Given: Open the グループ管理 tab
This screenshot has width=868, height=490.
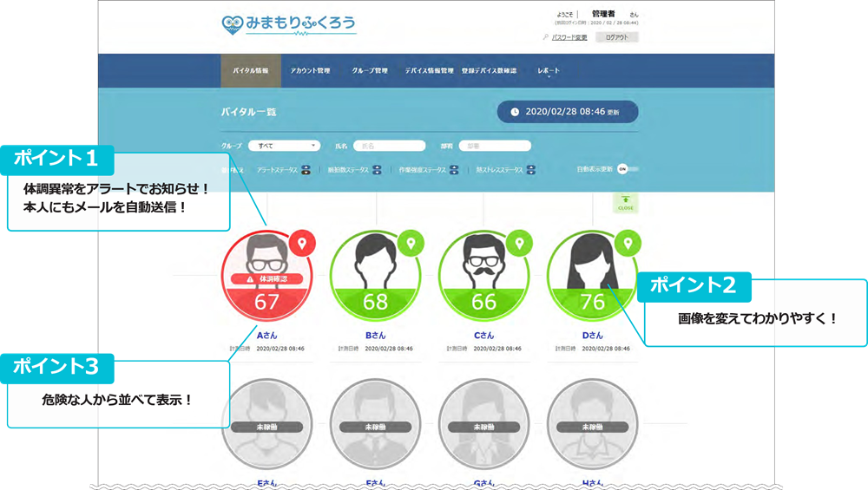Looking at the screenshot, I should pyautogui.click(x=370, y=71).
